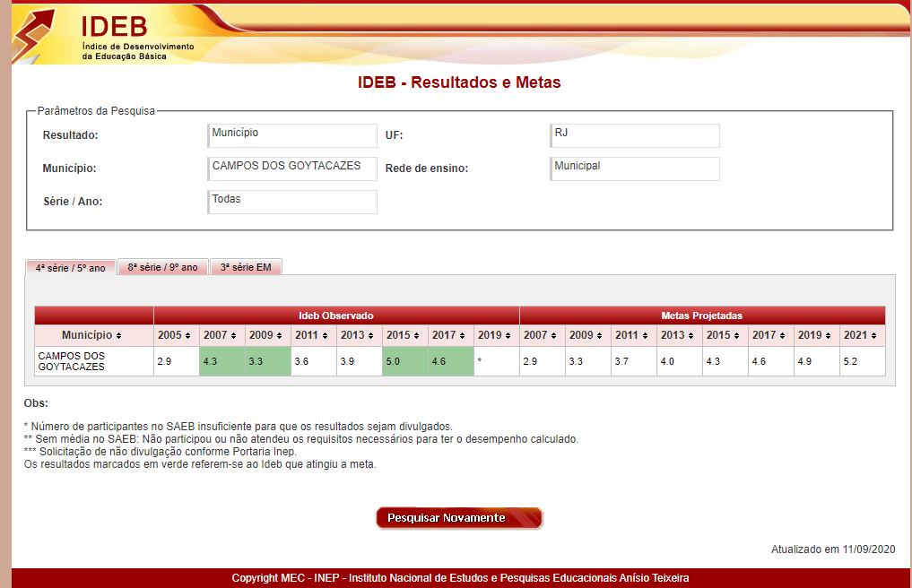Sort by 2017 Ideb Observado column

(x=450, y=335)
